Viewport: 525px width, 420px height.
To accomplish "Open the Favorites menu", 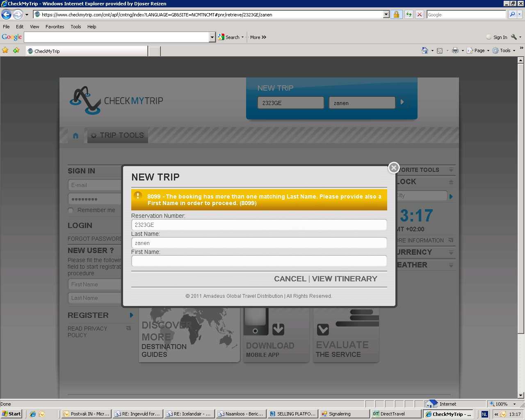I will pos(55,27).
